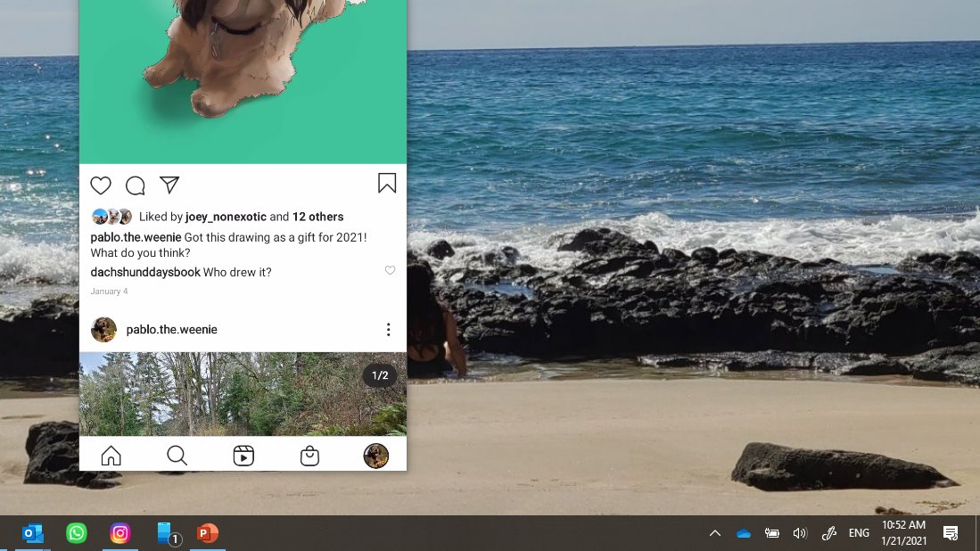Open pablo.the.weenie avatar in the next post header
The width and height of the screenshot is (980, 551).
click(103, 329)
